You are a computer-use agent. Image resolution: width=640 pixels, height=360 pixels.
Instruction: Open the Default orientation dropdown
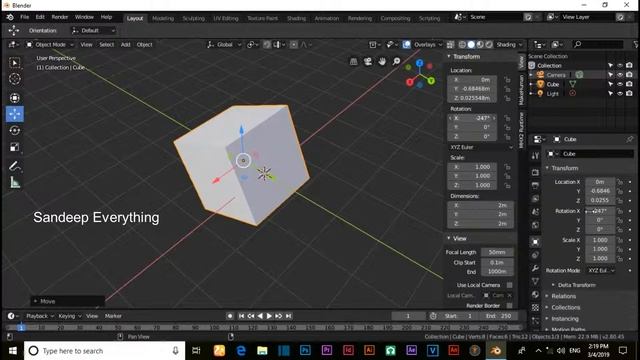coord(93,31)
